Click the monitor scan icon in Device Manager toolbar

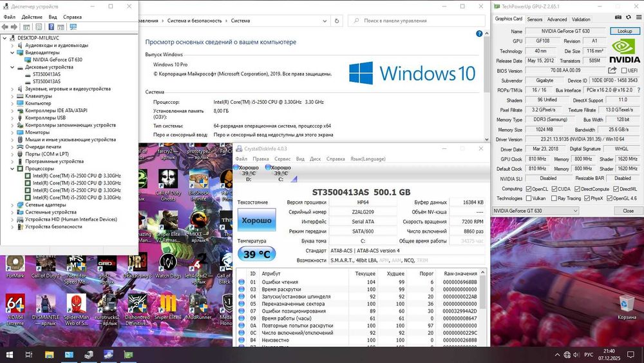[x=73, y=26]
